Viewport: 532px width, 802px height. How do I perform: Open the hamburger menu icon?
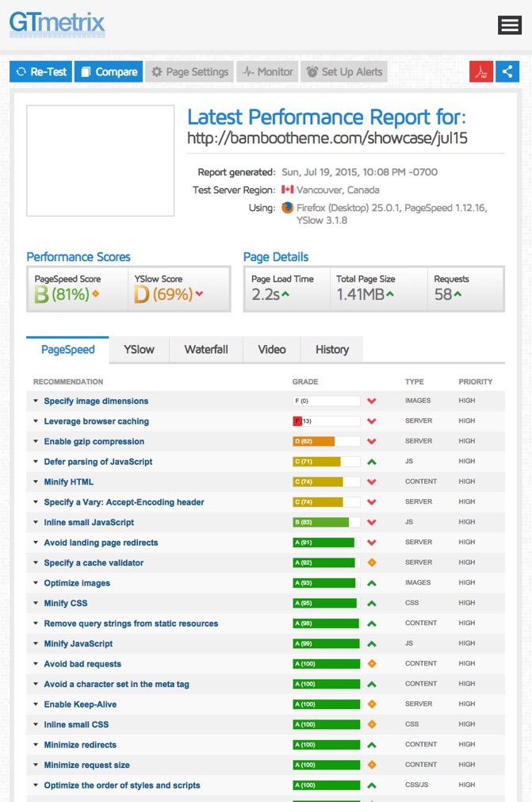(509, 25)
